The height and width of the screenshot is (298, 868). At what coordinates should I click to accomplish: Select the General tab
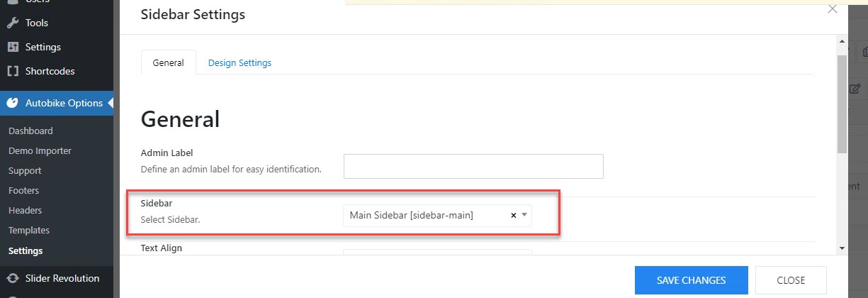click(169, 62)
